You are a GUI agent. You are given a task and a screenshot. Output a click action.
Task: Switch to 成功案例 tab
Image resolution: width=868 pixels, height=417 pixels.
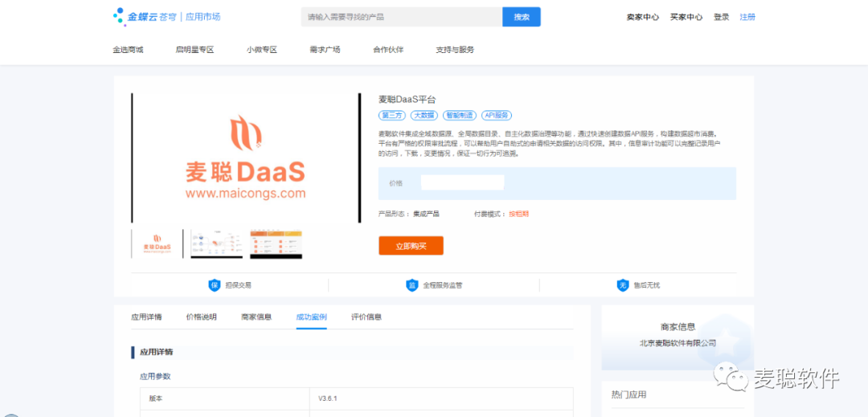(x=311, y=317)
